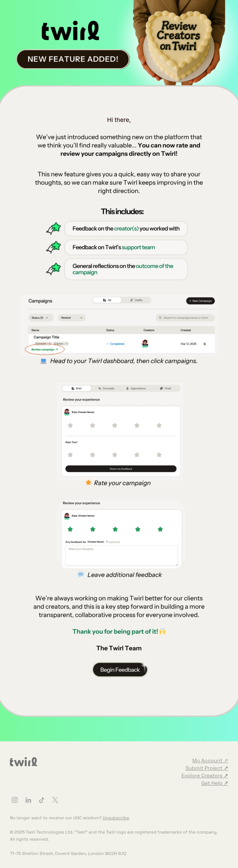The height and width of the screenshot is (868, 238).
Task: Open Twirl's Instagram page icon
Action: click(14, 800)
